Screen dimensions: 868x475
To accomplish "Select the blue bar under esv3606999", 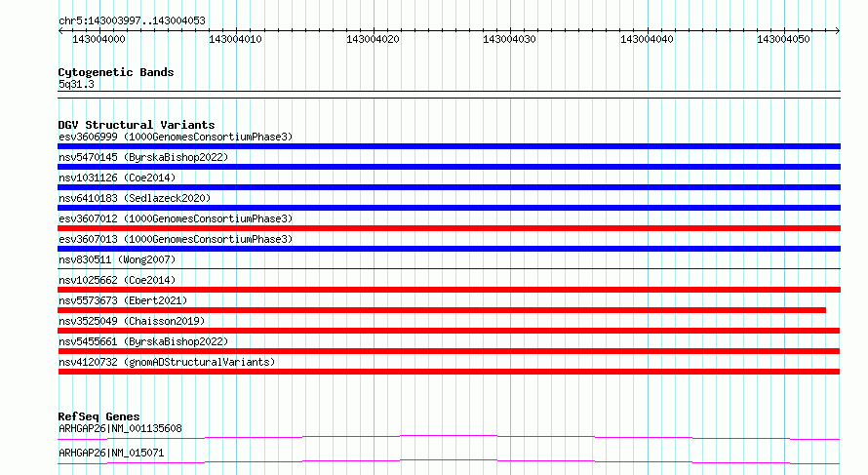I will (449, 146).
